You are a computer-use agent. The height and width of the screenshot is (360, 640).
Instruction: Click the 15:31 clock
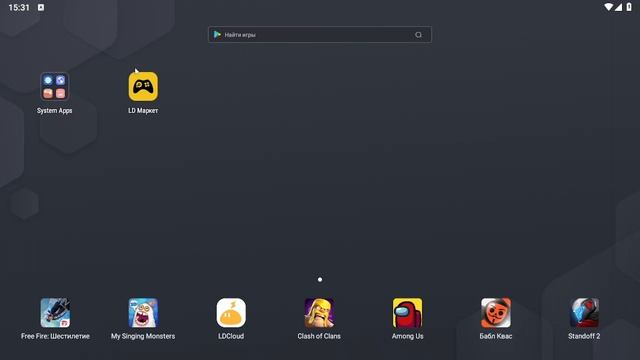click(19, 7)
